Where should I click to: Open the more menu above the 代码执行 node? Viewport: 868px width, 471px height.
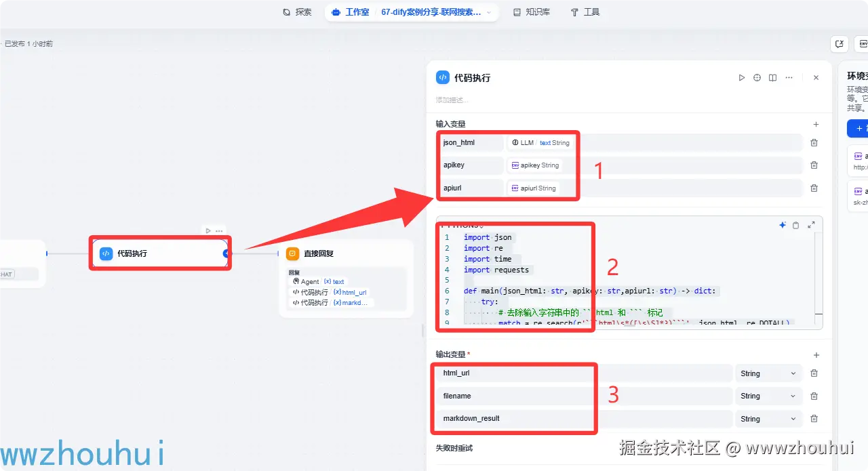[x=219, y=230]
